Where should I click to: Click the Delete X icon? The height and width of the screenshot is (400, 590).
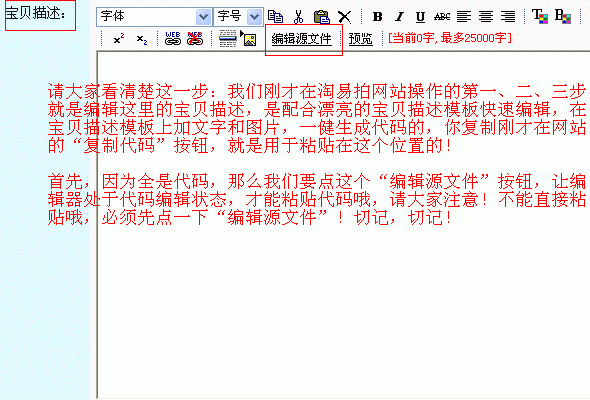click(x=344, y=17)
